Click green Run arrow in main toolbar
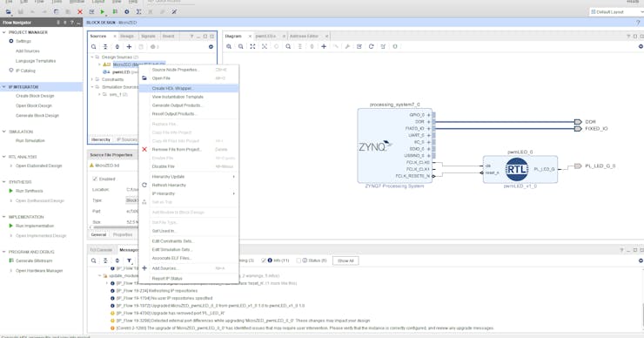 tap(103, 12)
